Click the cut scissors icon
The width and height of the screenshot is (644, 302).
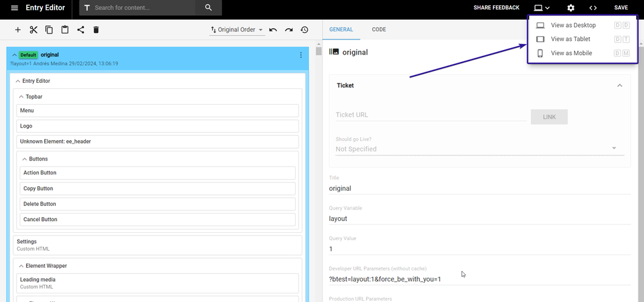[34, 30]
